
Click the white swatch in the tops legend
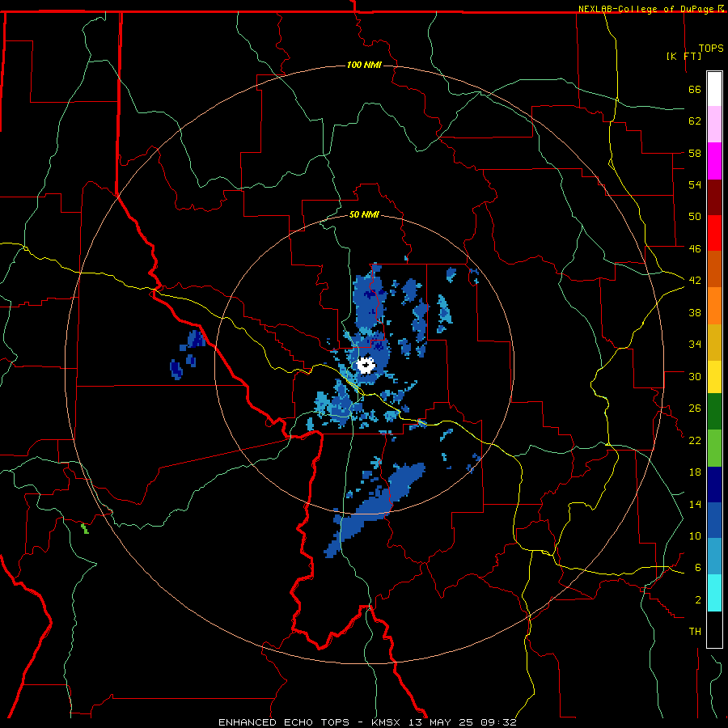(x=714, y=89)
